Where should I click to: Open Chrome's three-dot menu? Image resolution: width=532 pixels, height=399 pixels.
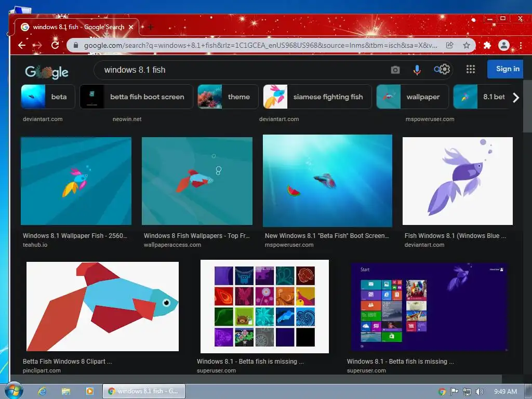(521, 45)
